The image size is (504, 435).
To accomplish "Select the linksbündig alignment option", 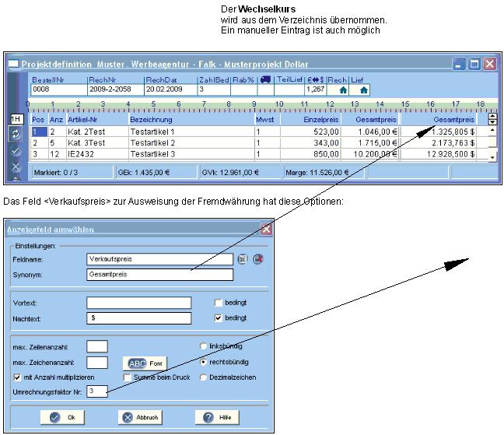I will (205, 346).
